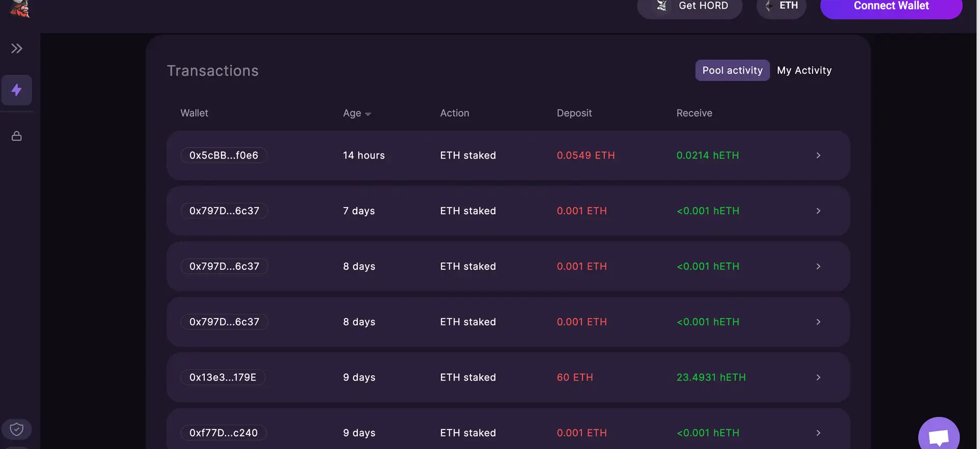Image resolution: width=980 pixels, height=449 pixels.
Task: Open the ETH network selector
Action: 781,7
